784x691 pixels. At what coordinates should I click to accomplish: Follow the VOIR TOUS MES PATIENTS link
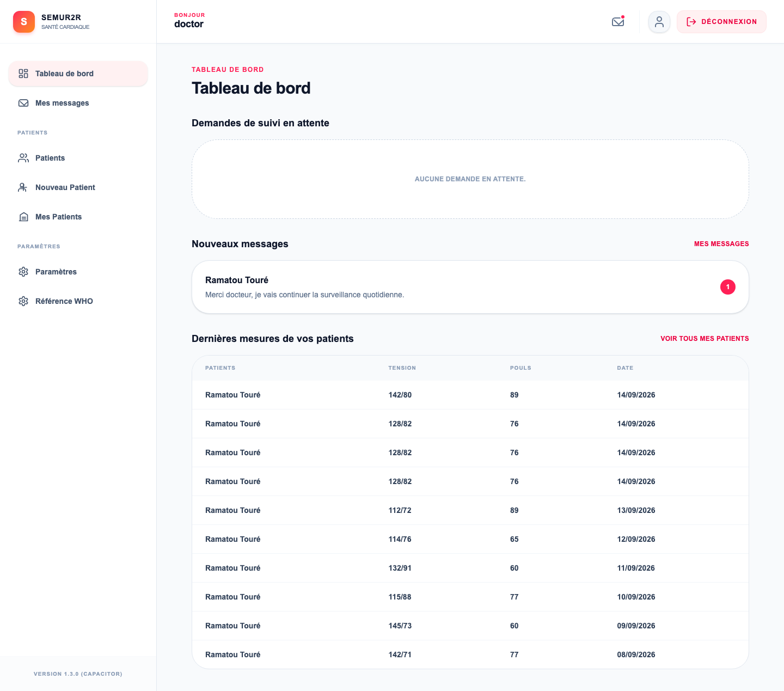pyautogui.click(x=705, y=339)
